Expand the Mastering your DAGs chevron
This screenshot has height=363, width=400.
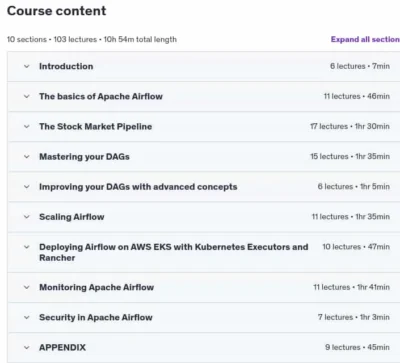click(x=27, y=157)
